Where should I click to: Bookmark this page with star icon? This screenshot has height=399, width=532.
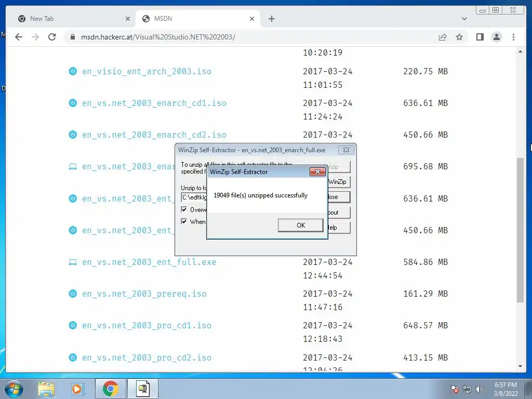pyautogui.click(x=459, y=37)
